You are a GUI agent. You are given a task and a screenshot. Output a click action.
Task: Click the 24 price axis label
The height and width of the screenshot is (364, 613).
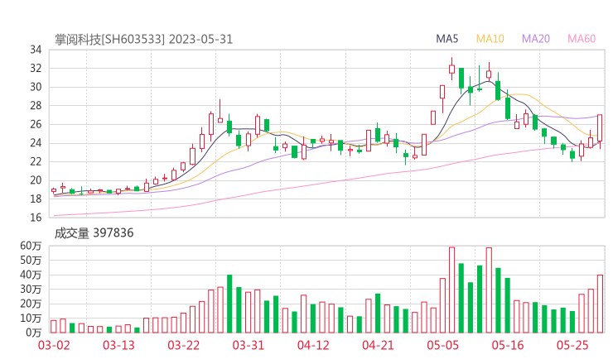pyautogui.click(x=36, y=143)
